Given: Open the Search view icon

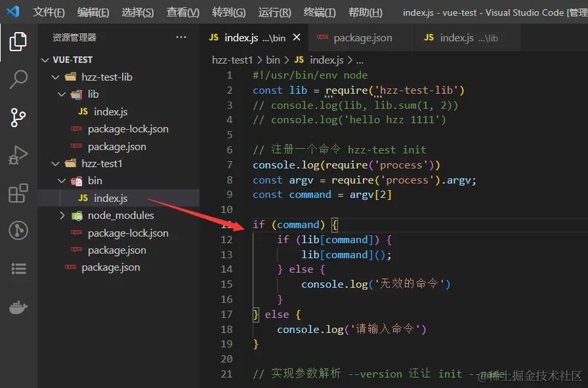Looking at the screenshot, I should pos(18,79).
